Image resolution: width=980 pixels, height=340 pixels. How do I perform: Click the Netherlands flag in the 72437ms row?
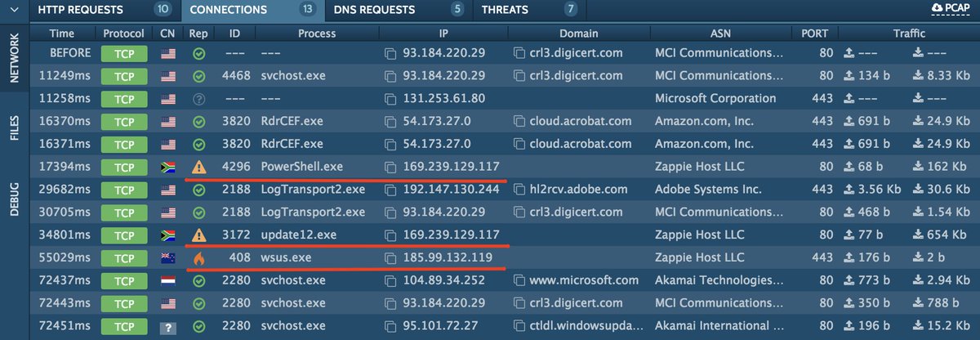[x=168, y=281]
